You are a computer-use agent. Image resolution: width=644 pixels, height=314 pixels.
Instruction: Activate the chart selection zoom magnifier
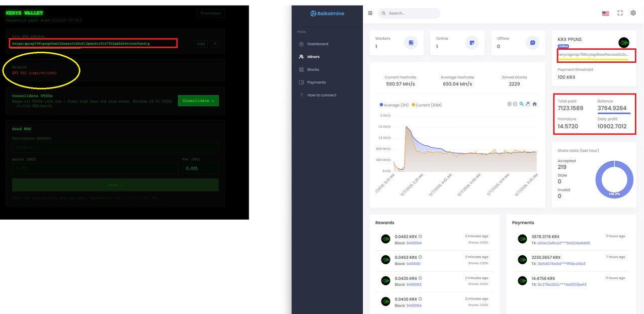coord(522,104)
